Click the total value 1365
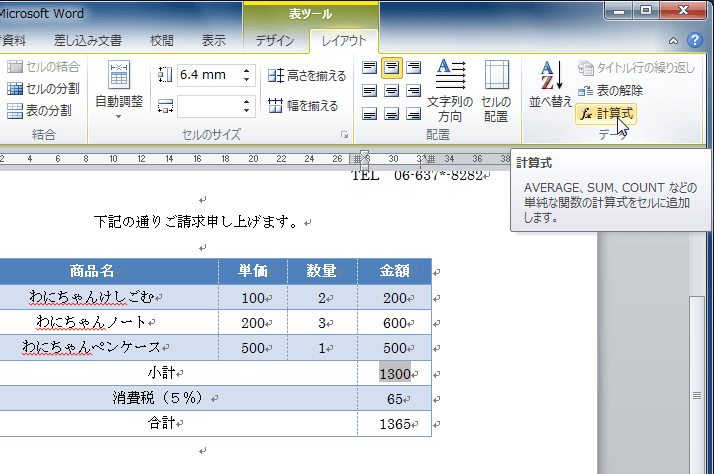The image size is (714, 474). [x=395, y=424]
